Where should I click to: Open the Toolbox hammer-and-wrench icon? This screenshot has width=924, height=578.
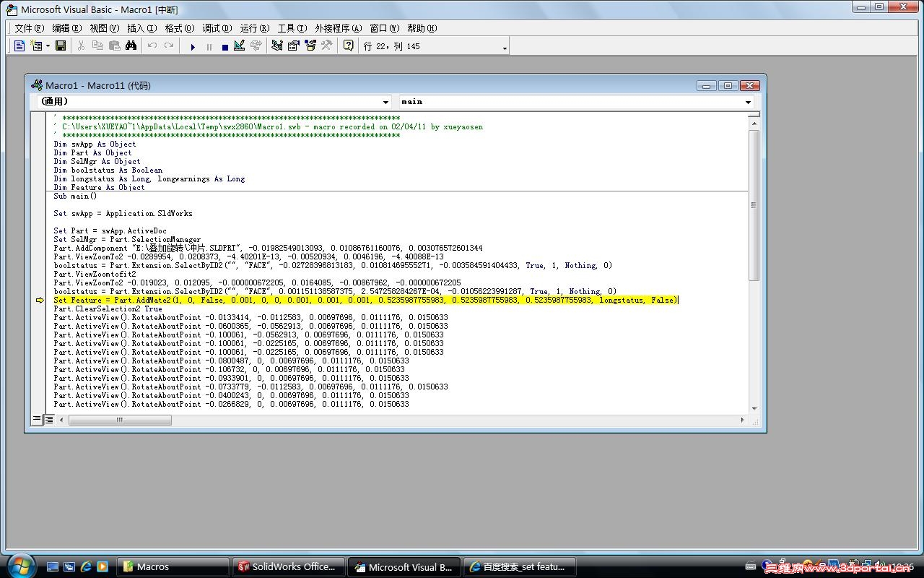pos(327,46)
